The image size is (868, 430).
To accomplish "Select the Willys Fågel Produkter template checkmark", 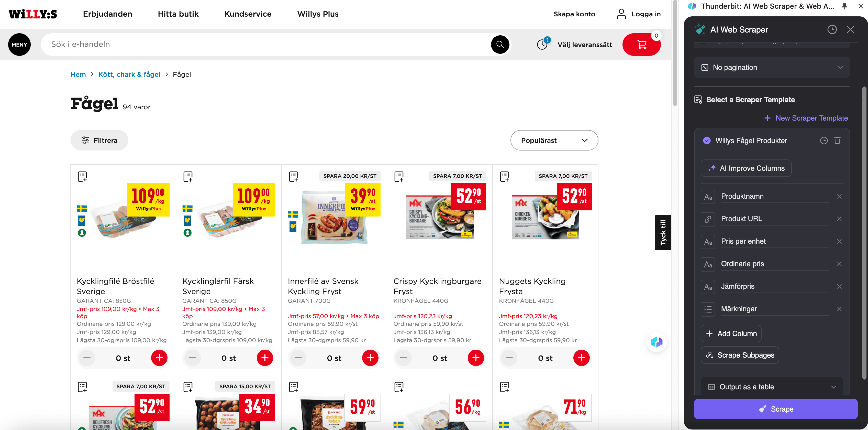I will click(707, 141).
